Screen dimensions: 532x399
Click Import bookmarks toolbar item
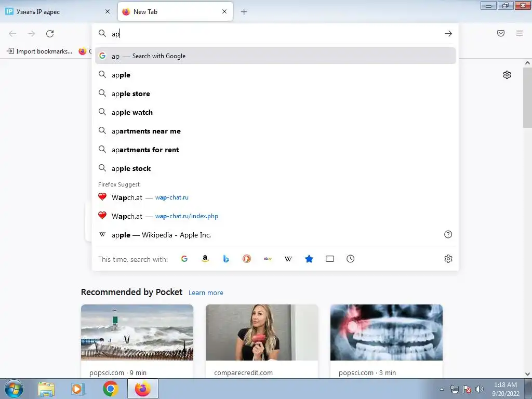[x=39, y=51]
